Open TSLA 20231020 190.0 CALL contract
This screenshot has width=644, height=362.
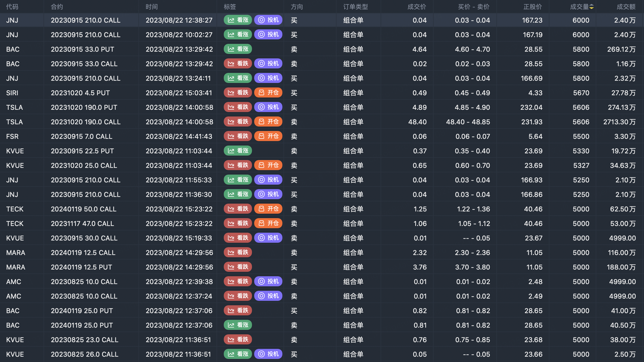(x=86, y=122)
